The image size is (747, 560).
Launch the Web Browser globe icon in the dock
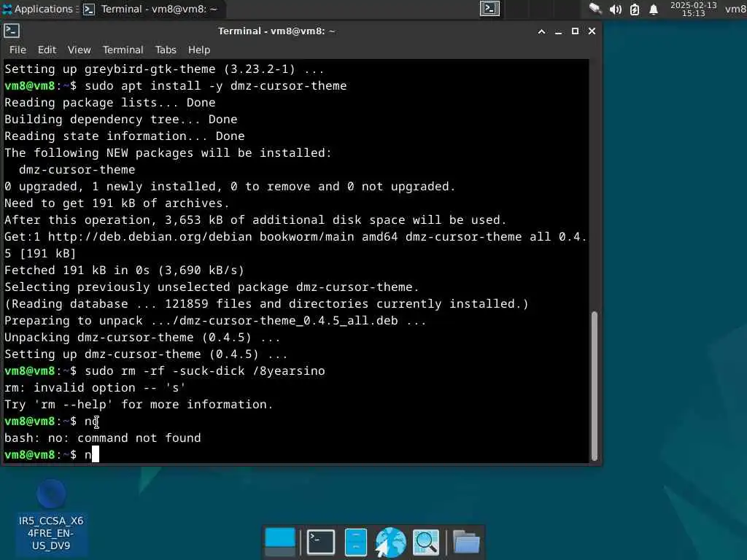click(391, 542)
